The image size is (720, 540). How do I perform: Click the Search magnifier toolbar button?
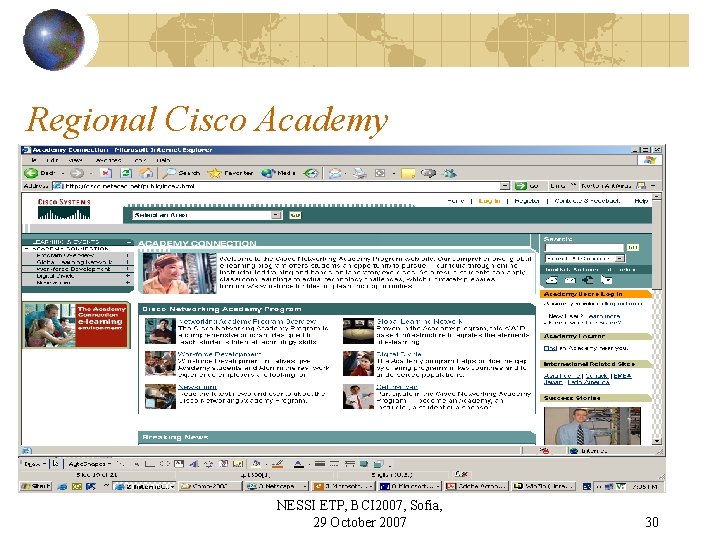click(x=182, y=173)
